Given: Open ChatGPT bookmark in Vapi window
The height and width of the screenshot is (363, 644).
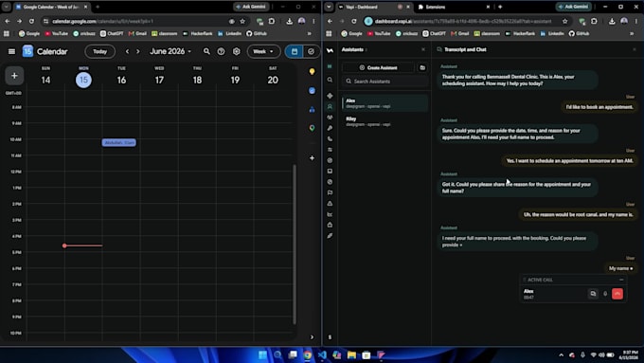Looking at the screenshot, I should coord(435,33).
